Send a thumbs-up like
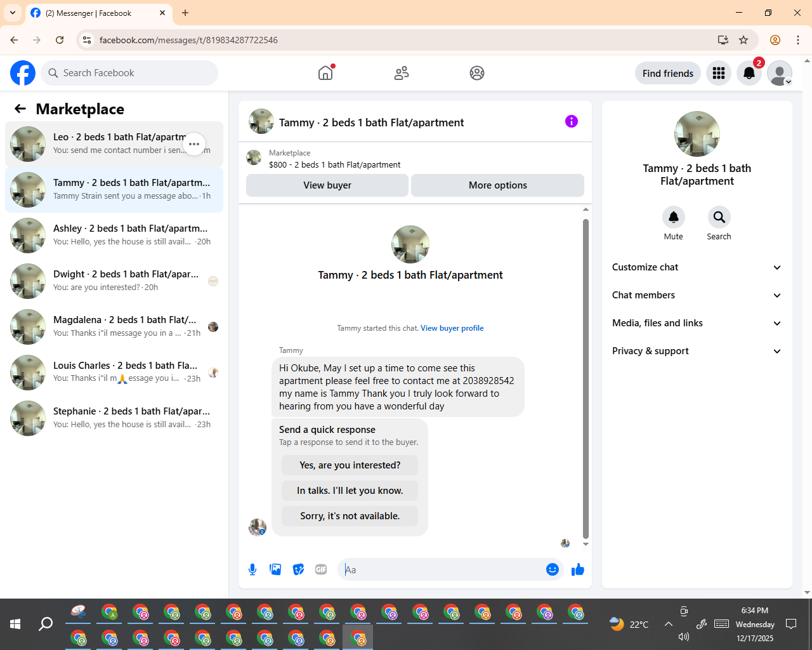 click(577, 569)
